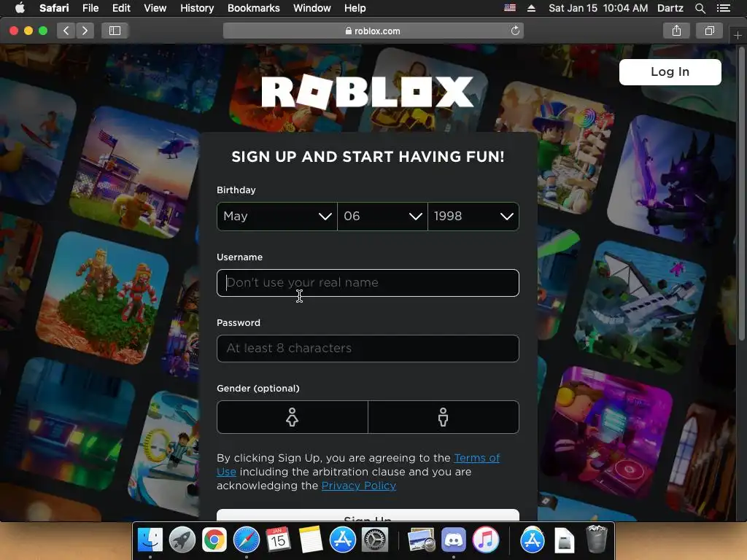Image resolution: width=747 pixels, height=560 pixels.
Task: Open the Trash in the Dock
Action: coord(597,539)
